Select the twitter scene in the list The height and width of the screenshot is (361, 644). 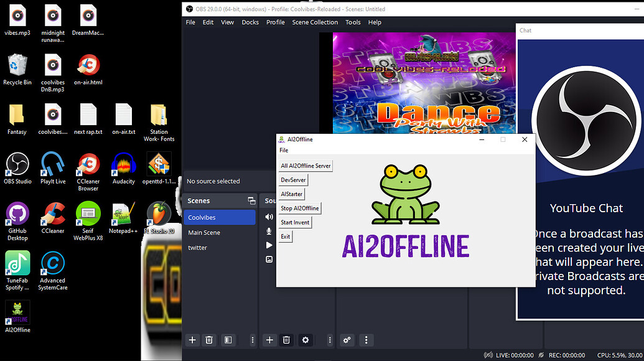coord(197,248)
